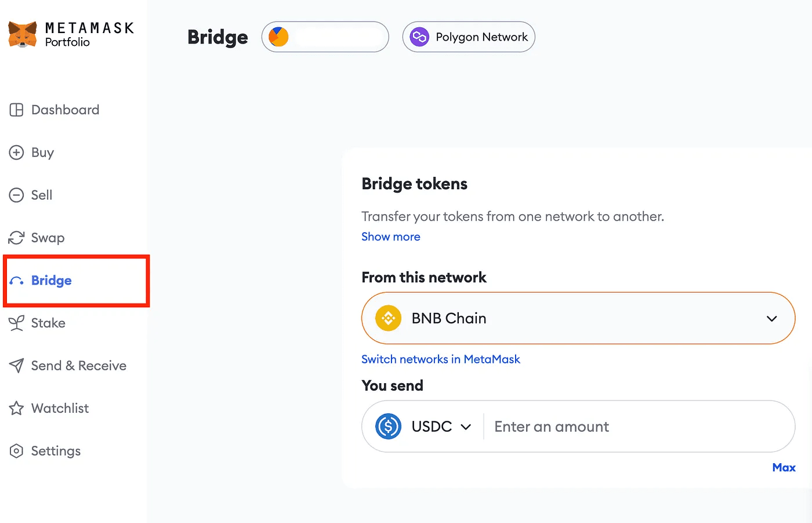
Task: Click the MetaMask fox logo
Action: (x=23, y=34)
